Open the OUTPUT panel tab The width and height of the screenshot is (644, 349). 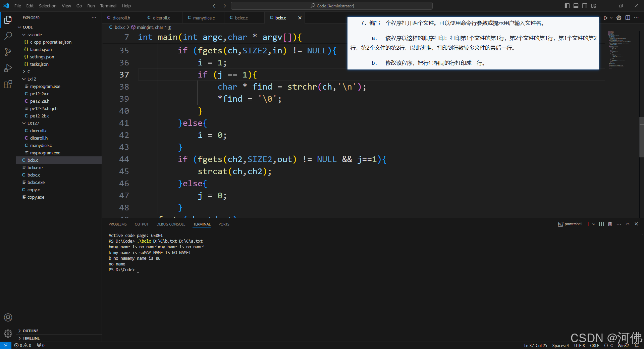click(142, 224)
